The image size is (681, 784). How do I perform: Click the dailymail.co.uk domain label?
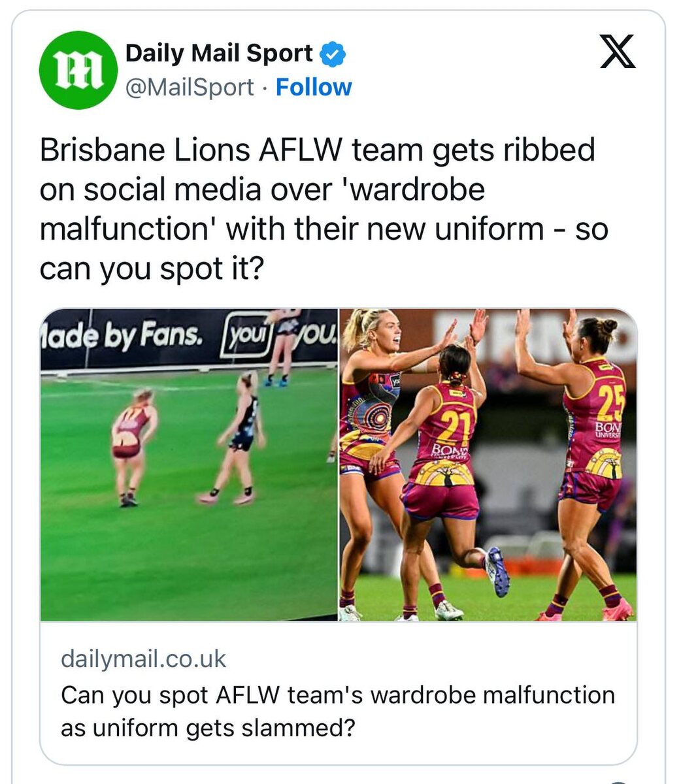click(143, 659)
